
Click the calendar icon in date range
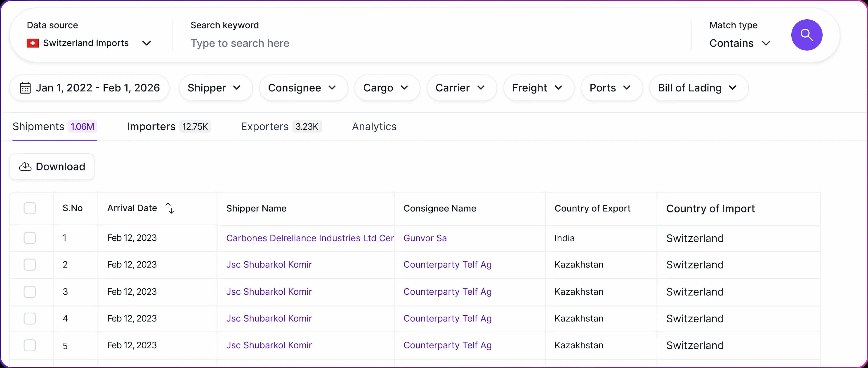(x=25, y=88)
